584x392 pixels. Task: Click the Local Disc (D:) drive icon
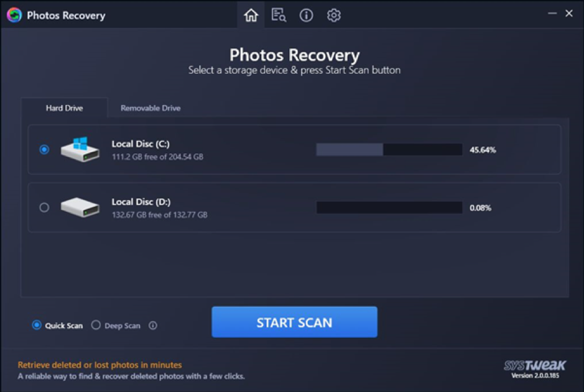pos(80,207)
